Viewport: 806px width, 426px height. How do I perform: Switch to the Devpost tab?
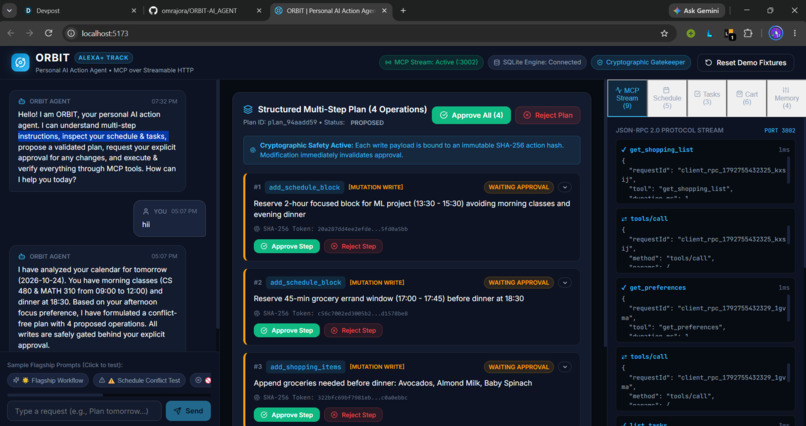pos(80,10)
